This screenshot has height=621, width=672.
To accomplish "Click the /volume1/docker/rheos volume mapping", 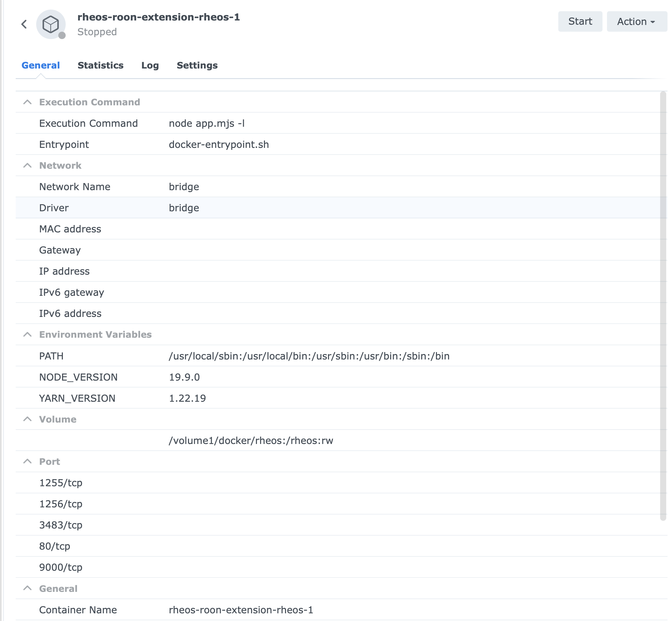I will (251, 440).
